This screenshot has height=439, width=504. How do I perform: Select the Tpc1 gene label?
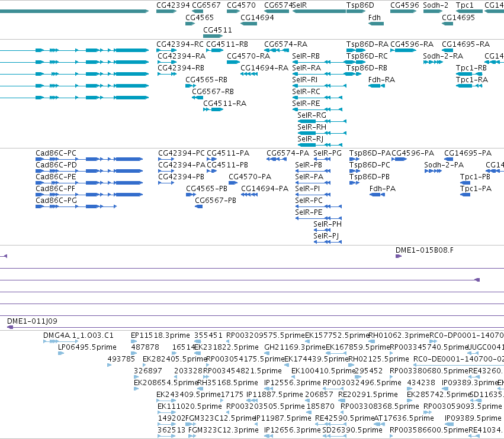pos(464,5)
